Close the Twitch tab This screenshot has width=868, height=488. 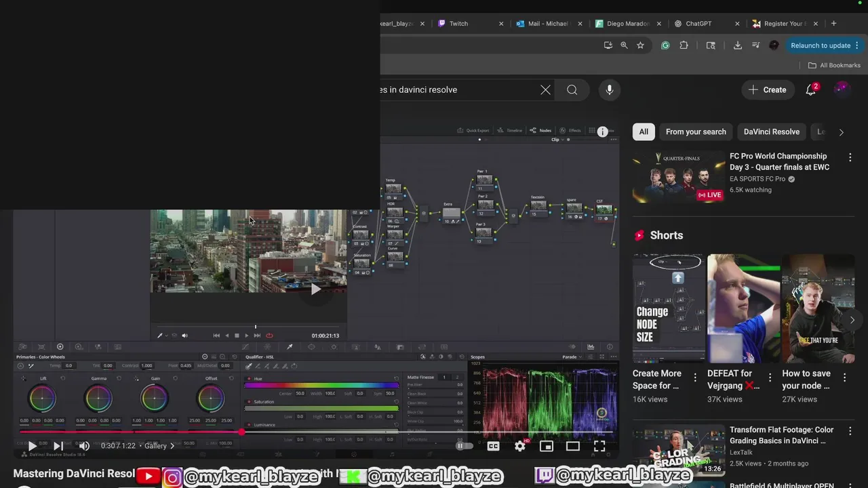point(501,24)
